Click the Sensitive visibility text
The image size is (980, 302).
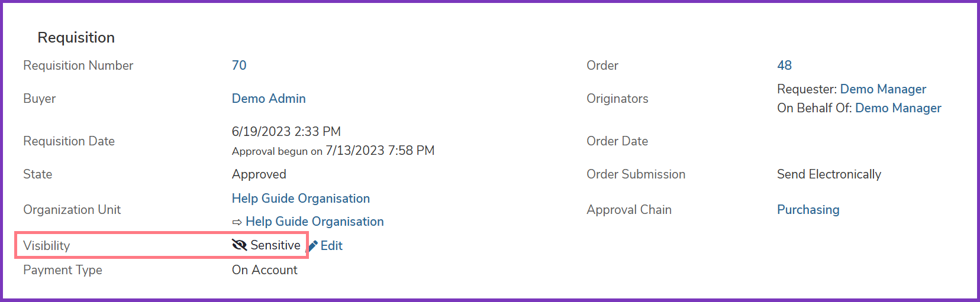pyautogui.click(x=275, y=245)
